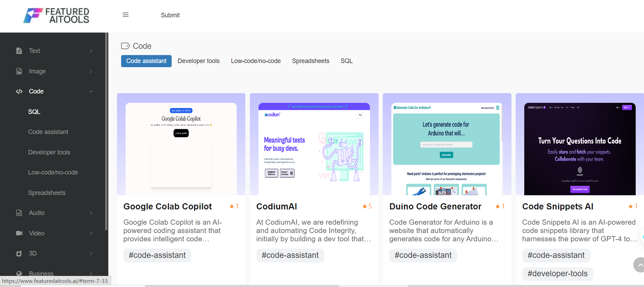Expand the 3D category chevron

coord(91,253)
